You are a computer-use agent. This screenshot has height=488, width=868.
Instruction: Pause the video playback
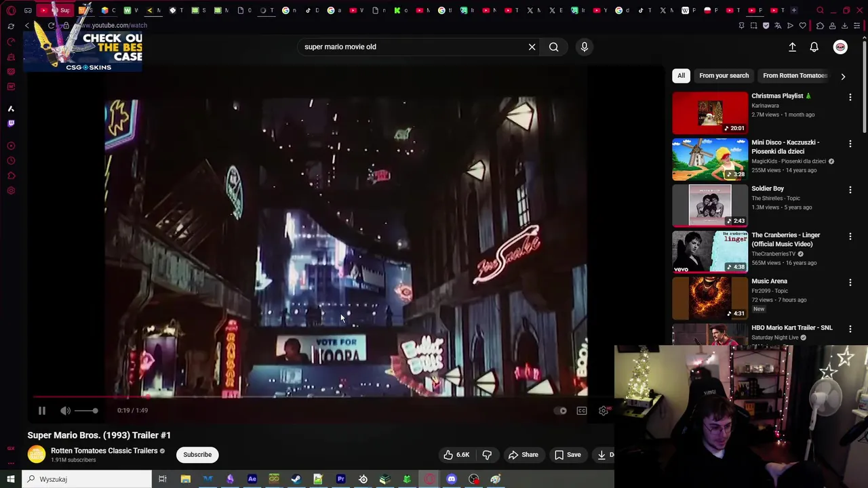click(x=41, y=411)
